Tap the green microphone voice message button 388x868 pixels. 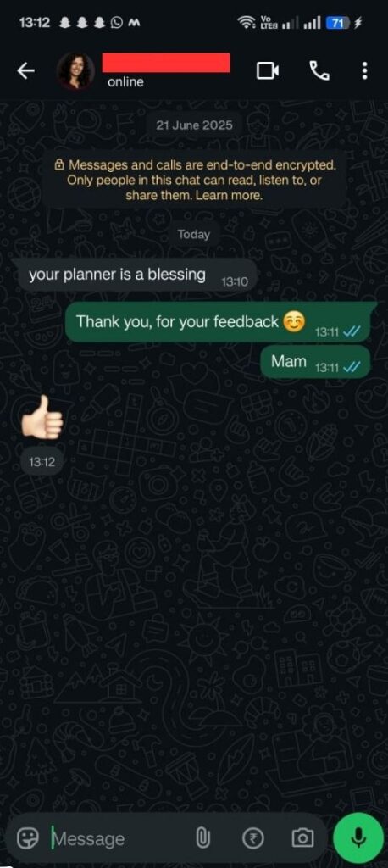coord(358,837)
